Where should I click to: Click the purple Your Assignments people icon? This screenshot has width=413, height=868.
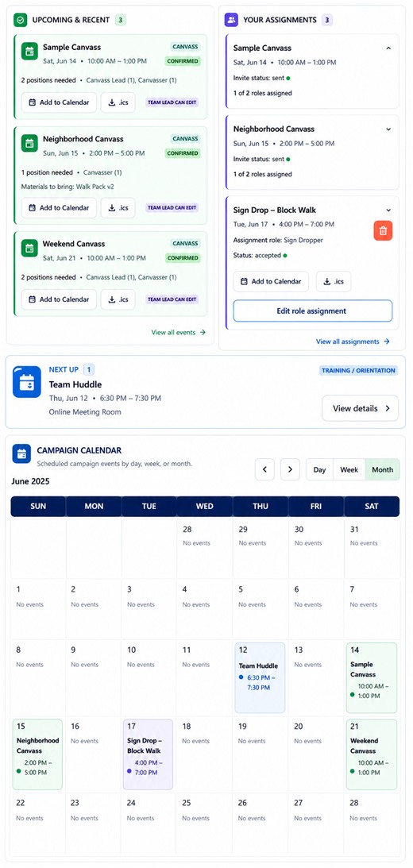click(231, 20)
